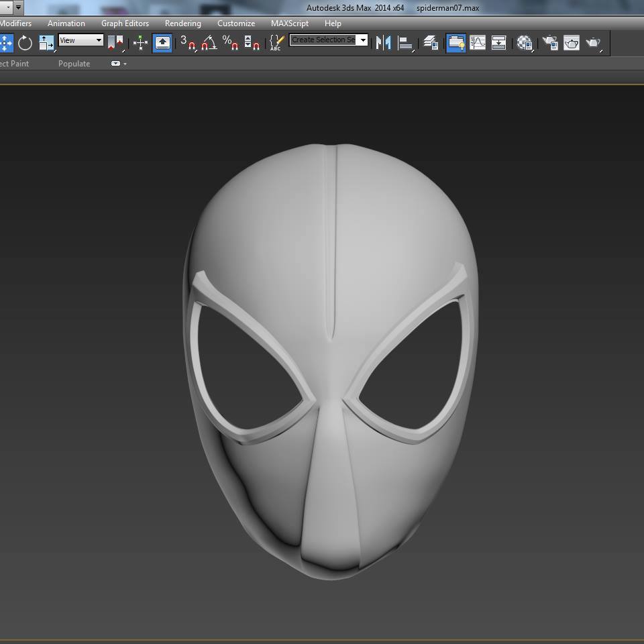Image resolution: width=644 pixels, height=644 pixels.
Task: Open the Schematic View
Action: point(498,43)
